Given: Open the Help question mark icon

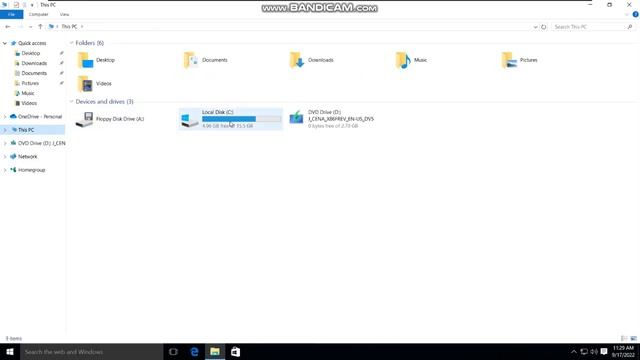Looking at the screenshot, I should [636, 14].
